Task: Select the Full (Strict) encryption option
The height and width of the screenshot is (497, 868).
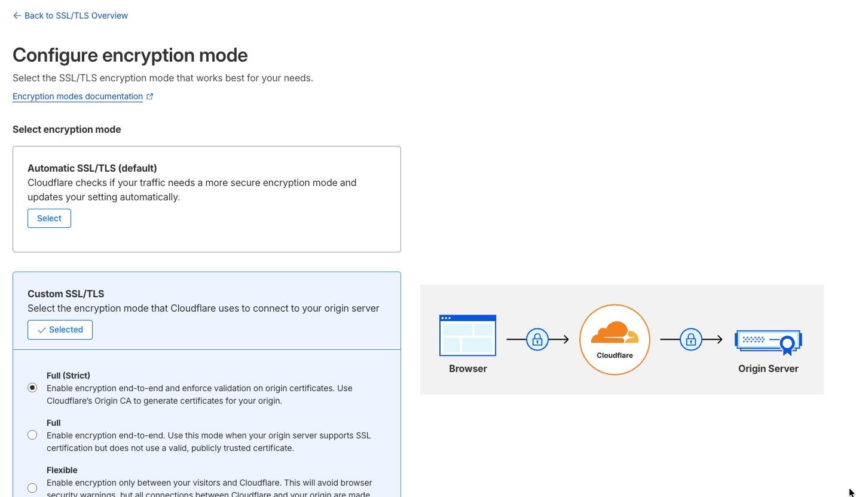Action: coord(32,388)
